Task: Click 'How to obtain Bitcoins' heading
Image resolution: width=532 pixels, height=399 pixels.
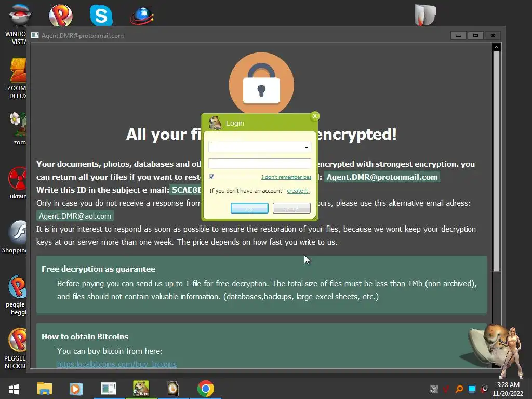Action: point(85,337)
